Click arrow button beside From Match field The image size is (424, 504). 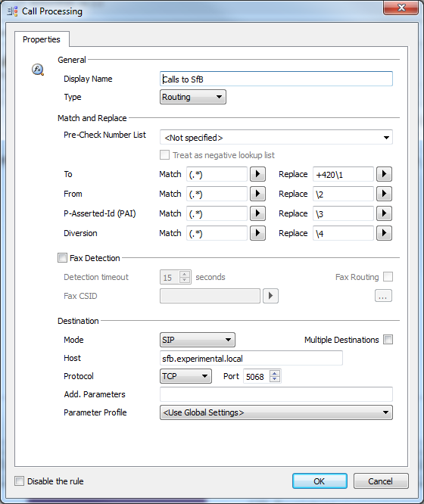257,194
